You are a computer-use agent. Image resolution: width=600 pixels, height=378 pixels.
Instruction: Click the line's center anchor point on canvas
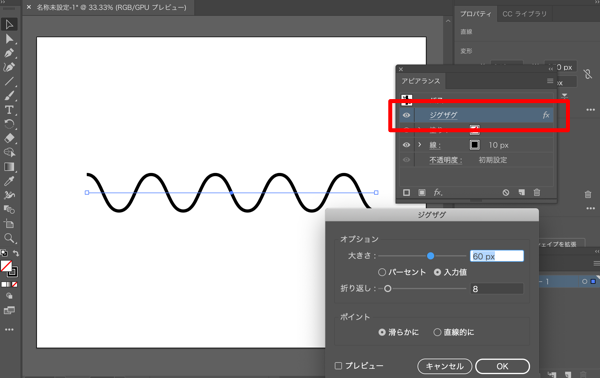[232, 193]
